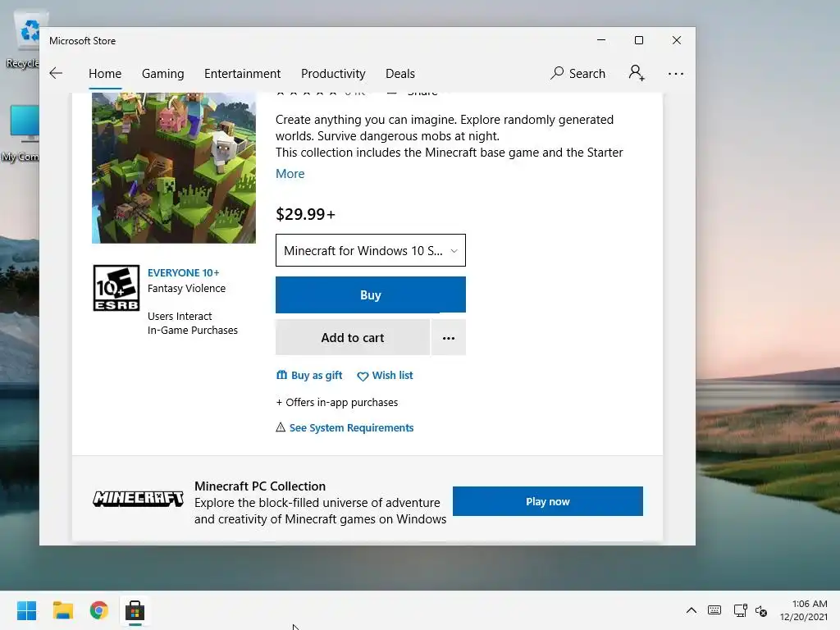Viewport: 840px width, 630px height.
Task: Click the Offers in-app purchases text
Action: (x=337, y=402)
